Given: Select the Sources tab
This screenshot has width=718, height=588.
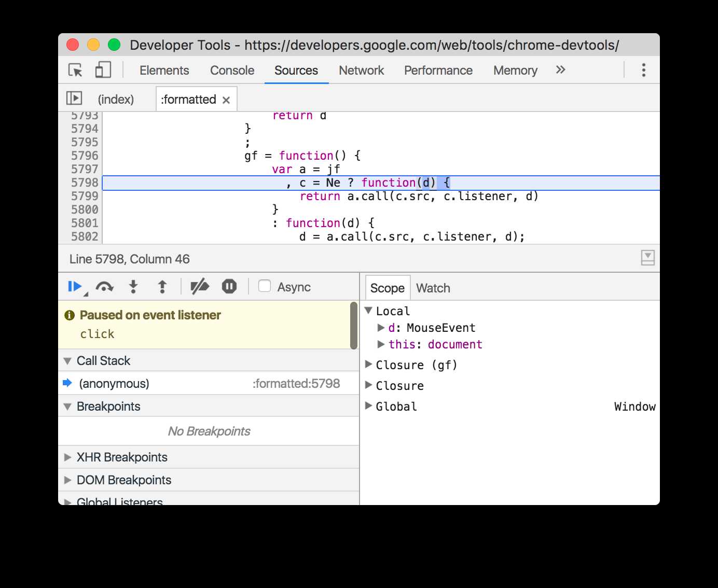Looking at the screenshot, I should coord(296,71).
